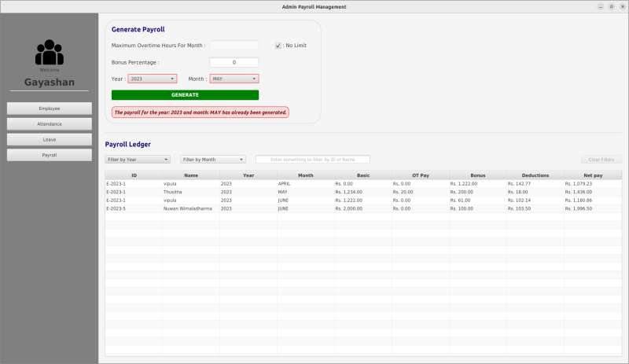
Task: Click the group users avatar icon
Action: tap(50, 53)
